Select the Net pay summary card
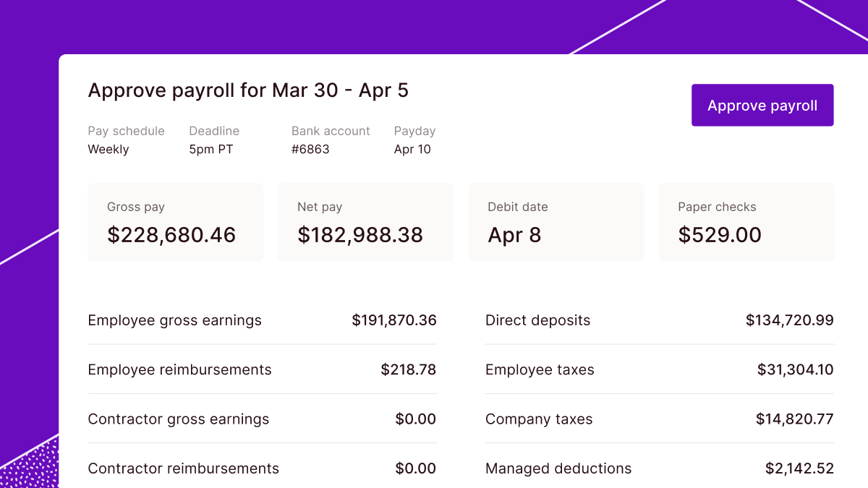The image size is (868, 488). (365, 222)
